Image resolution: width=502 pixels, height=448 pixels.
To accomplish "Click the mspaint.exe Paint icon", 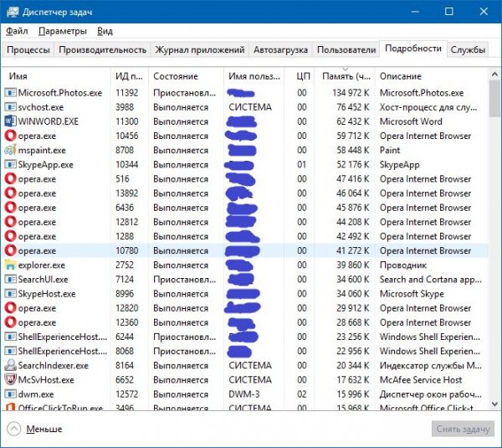I will point(10,150).
